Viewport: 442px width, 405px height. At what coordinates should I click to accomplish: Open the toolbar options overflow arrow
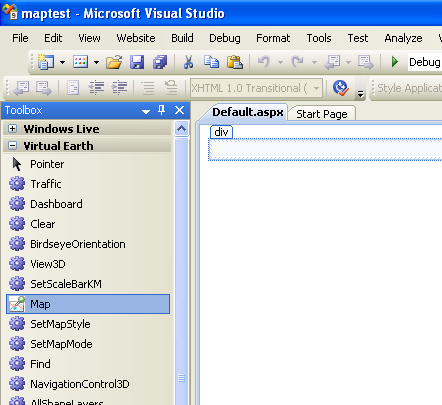point(360,94)
